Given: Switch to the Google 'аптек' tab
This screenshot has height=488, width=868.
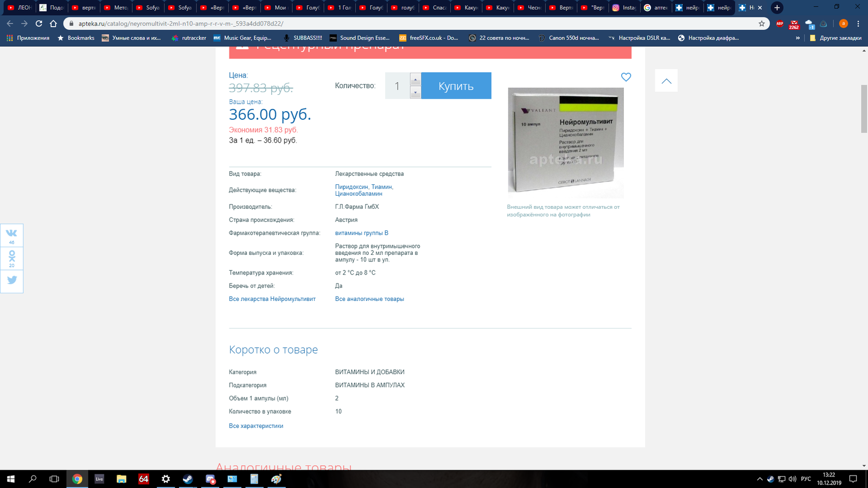Looking at the screenshot, I should 656,8.
